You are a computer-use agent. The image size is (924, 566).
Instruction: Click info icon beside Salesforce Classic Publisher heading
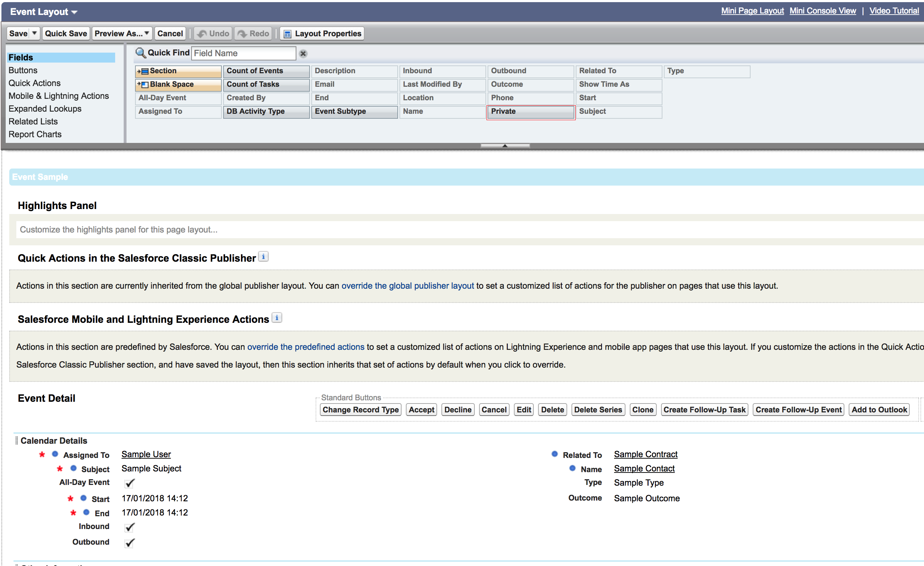[263, 257]
